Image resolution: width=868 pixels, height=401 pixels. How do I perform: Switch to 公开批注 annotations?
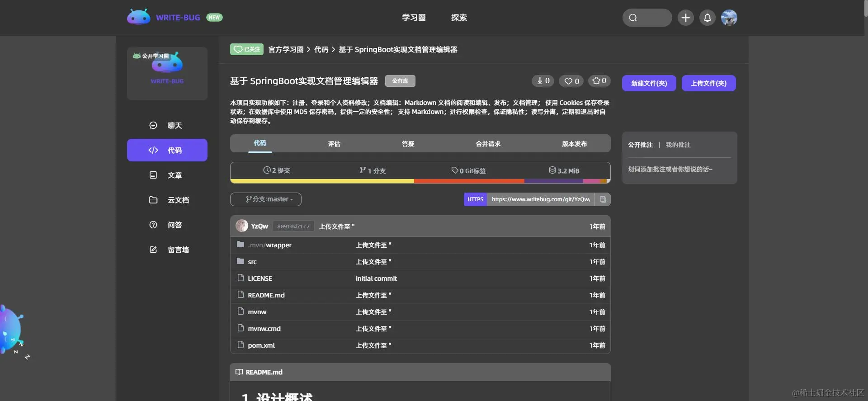[640, 145]
